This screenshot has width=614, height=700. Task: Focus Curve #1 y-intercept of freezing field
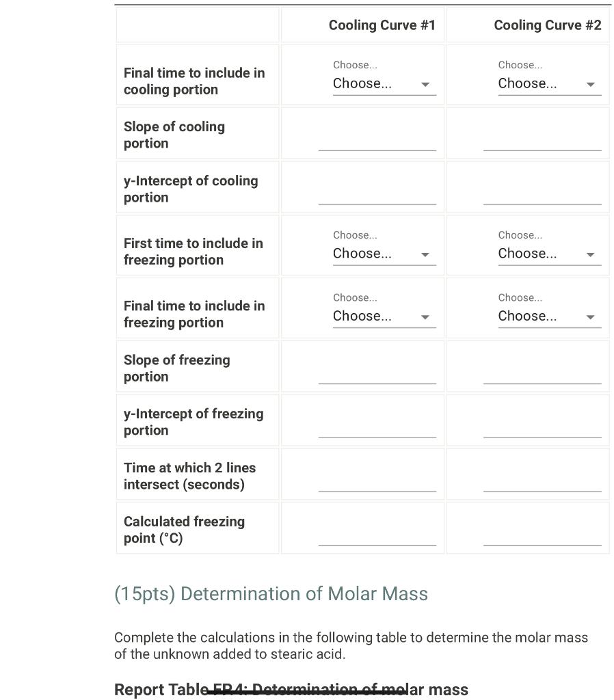click(377, 428)
